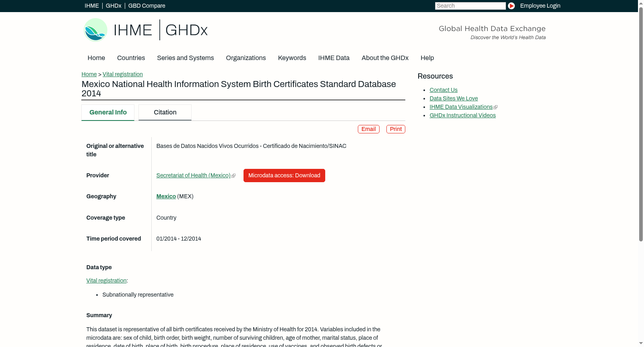
Task: Open Secretariat of Health (Mexico) link
Action: pyautogui.click(x=193, y=175)
